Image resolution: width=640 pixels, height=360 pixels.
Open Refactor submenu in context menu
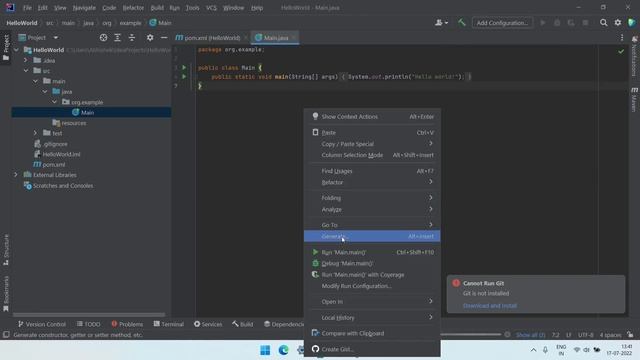[372, 182]
